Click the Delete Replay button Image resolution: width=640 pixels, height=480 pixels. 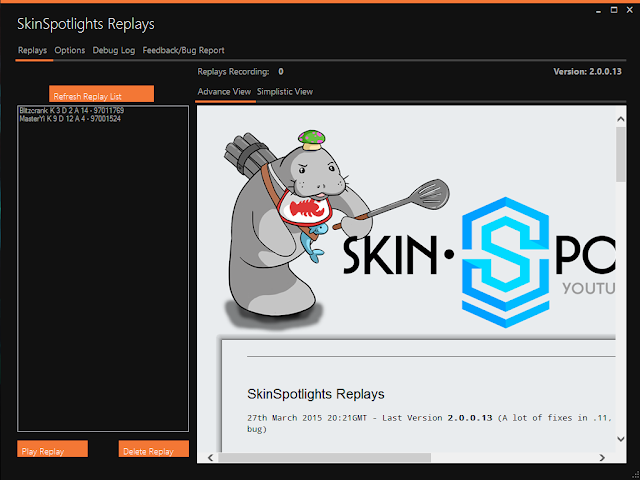click(154, 449)
